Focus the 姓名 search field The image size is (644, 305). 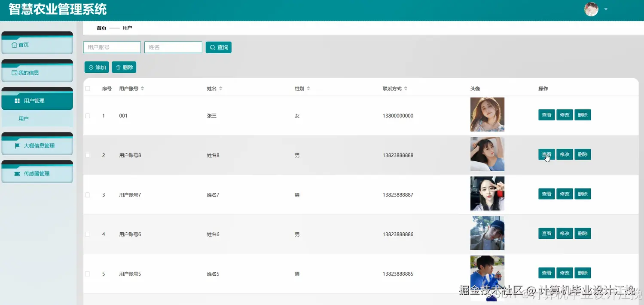[173, 47]
